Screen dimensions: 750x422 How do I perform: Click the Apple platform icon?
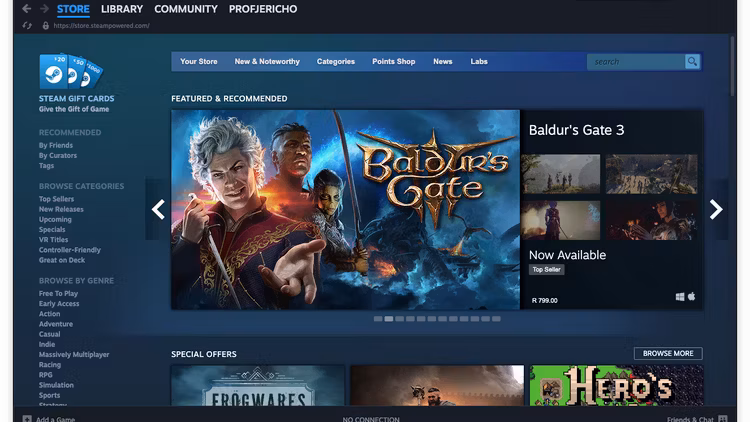pos(692,297)
